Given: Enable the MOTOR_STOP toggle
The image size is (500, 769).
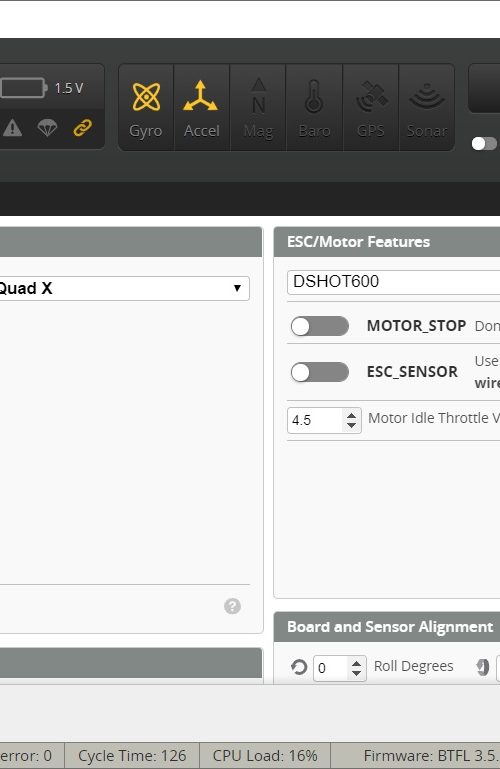Looking at the screenshot, I should 320,326.
